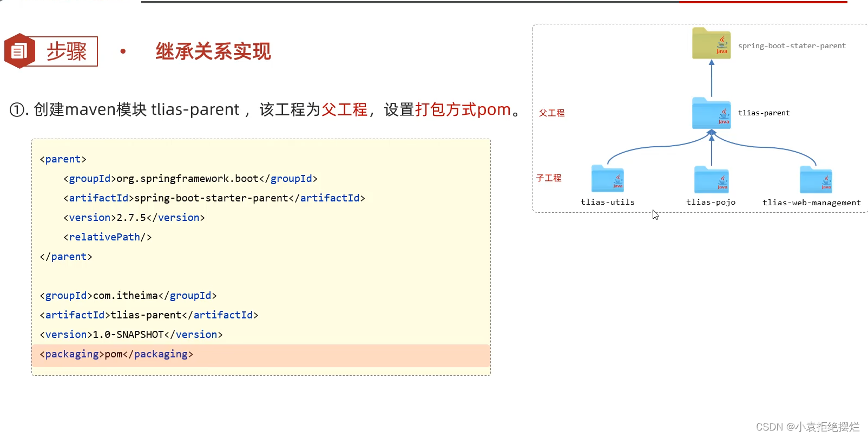
Task: Select the relativePath tag line
Action: pyautogui.click(x=107, y=237)
